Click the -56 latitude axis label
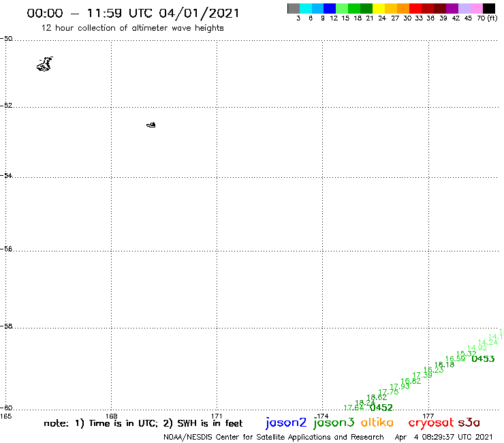The height and width of the screenshot is (443, 504). point(6,249)
